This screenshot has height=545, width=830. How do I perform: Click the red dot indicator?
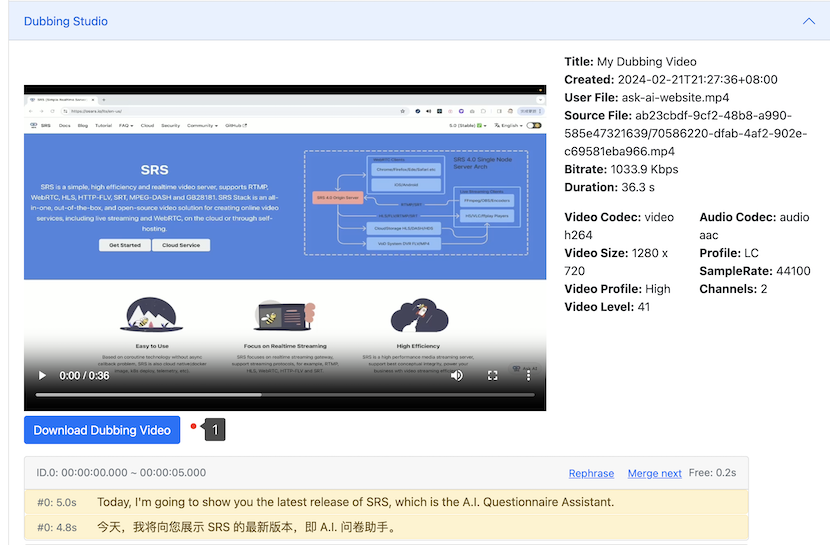point(193,426)
